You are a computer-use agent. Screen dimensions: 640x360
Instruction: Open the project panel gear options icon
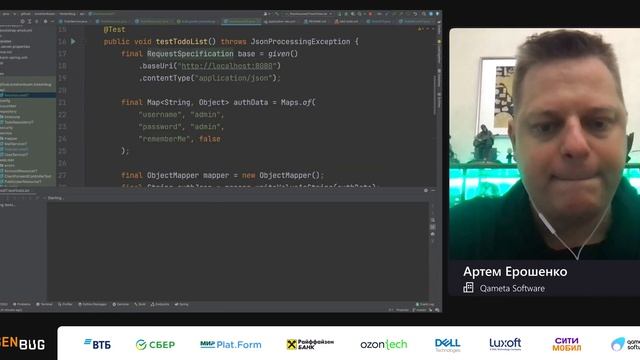[x=45, y=21]
